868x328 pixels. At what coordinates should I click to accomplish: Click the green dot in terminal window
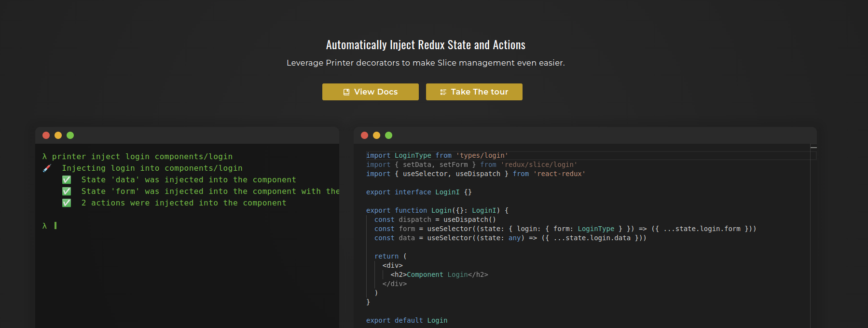70,135
